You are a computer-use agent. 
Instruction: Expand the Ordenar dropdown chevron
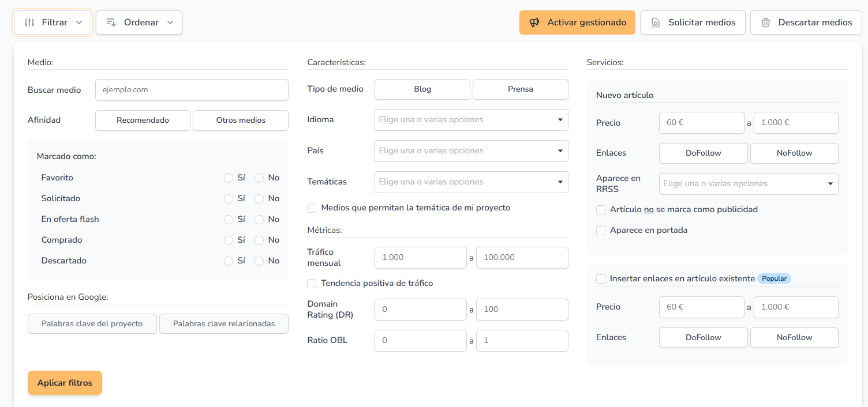click(170, 22)
